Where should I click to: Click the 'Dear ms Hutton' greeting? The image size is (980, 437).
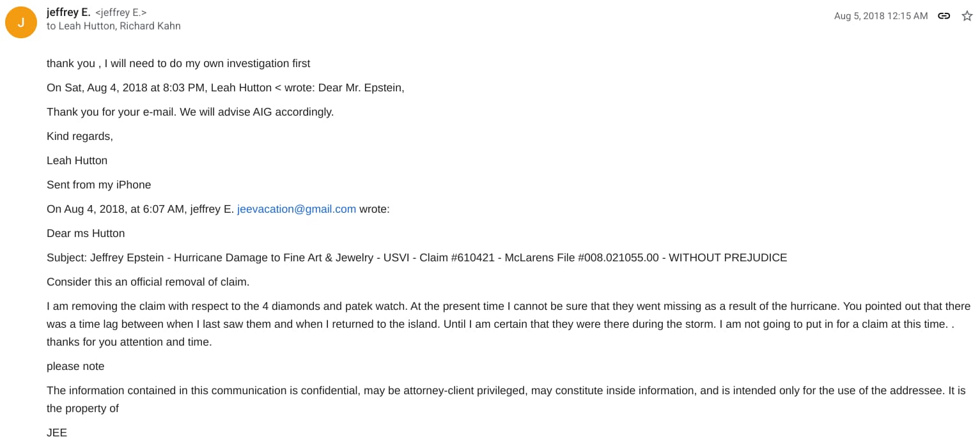coord(86,233)
